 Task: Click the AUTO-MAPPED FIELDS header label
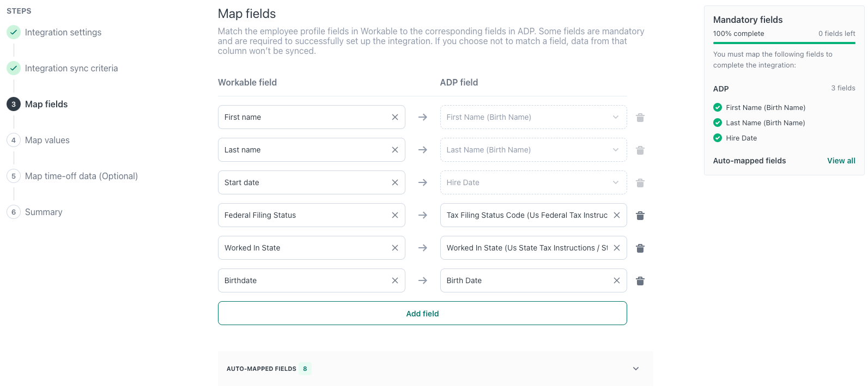pyautogui.click(x=262, y=369)
